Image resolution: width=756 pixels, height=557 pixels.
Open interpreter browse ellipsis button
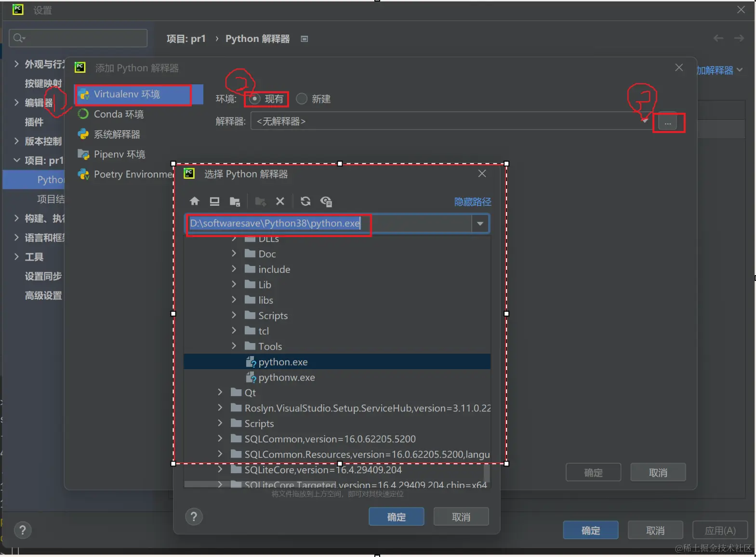click(x=667, y=123)
